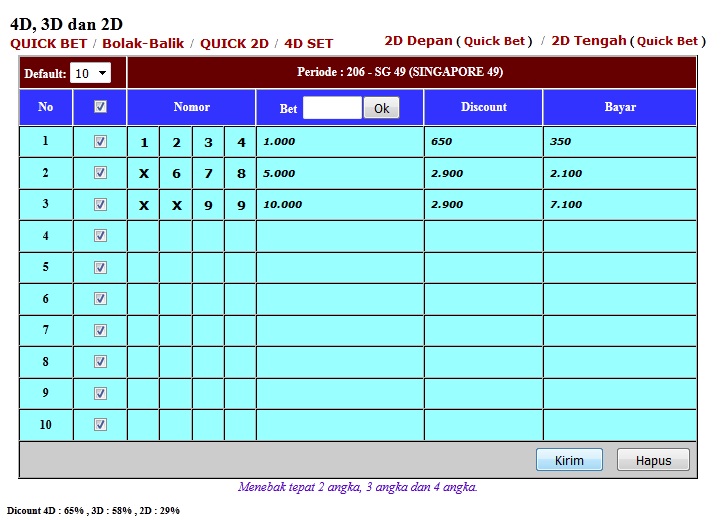The height and width of the screenshot is (520, 721).
Task: Click the Bayar column header
Action: tap(620, 107)
